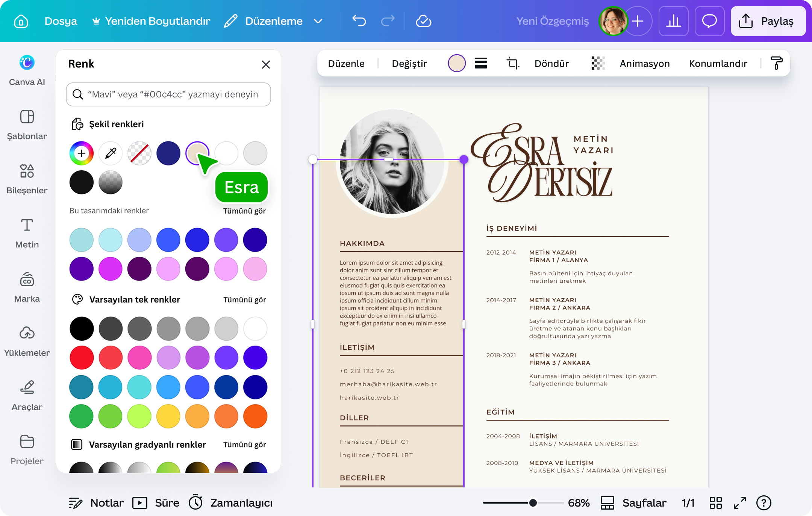Redo the last action
Screen dimensions: 812x516
(388, 21)
